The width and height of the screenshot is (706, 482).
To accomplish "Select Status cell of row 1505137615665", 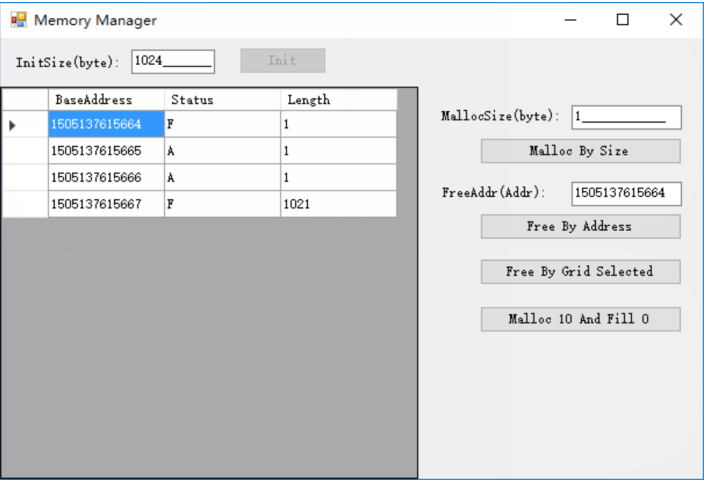I will click(x=222, y=151).
